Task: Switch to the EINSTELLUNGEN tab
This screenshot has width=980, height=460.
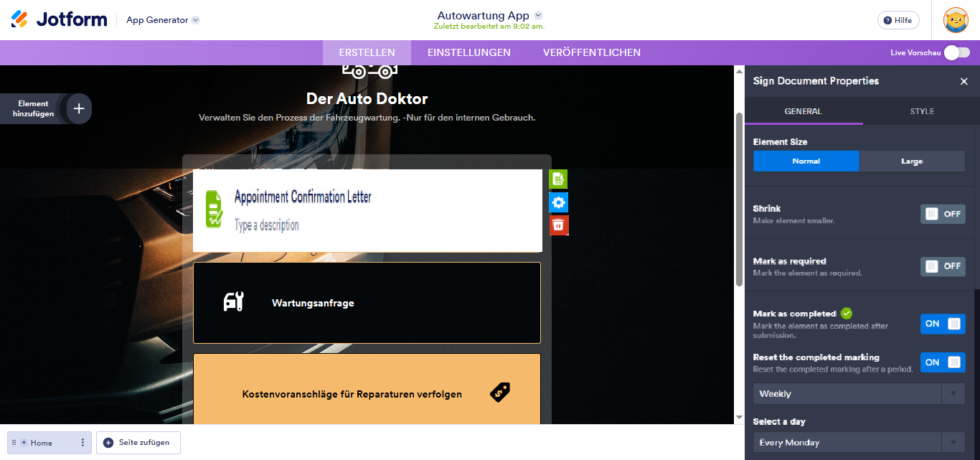Action: click(x=468, y=52)
